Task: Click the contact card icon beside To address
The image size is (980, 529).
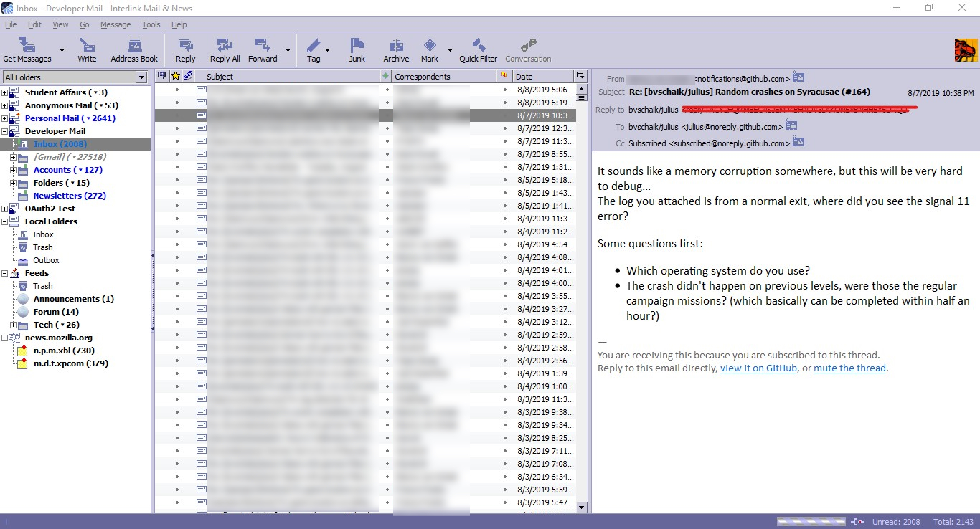Action: (x=791, y=125)
